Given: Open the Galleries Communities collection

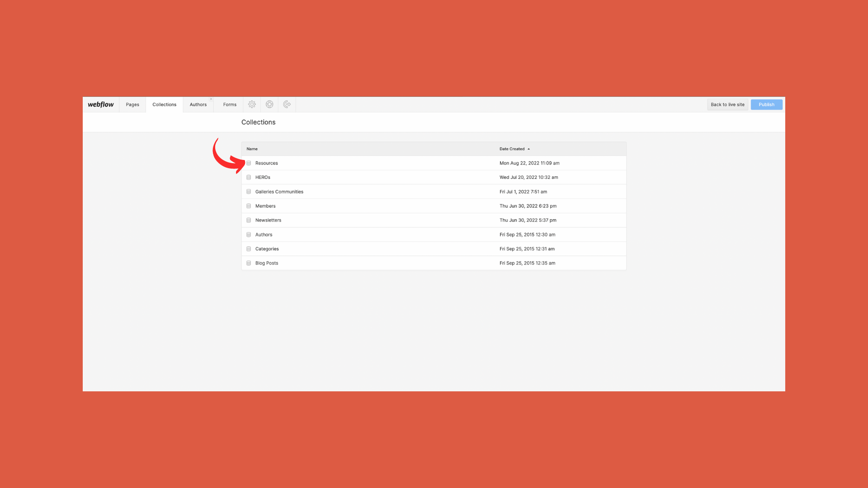Looking at the screenshot, I should coord(279,192).
